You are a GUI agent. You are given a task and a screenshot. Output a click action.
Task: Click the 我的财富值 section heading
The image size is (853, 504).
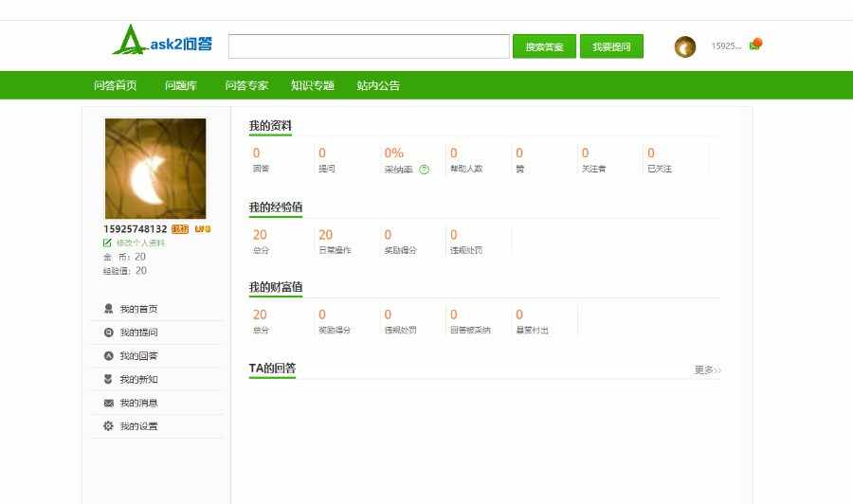pyautogui.click(x=276, y=287)
